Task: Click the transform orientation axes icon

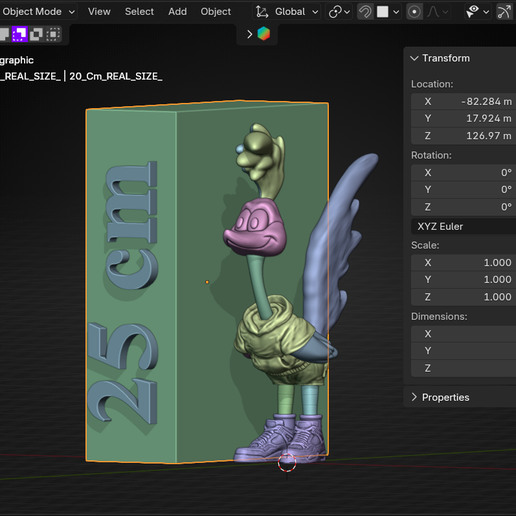Action: pyautogui.click(x=262, y=12)
